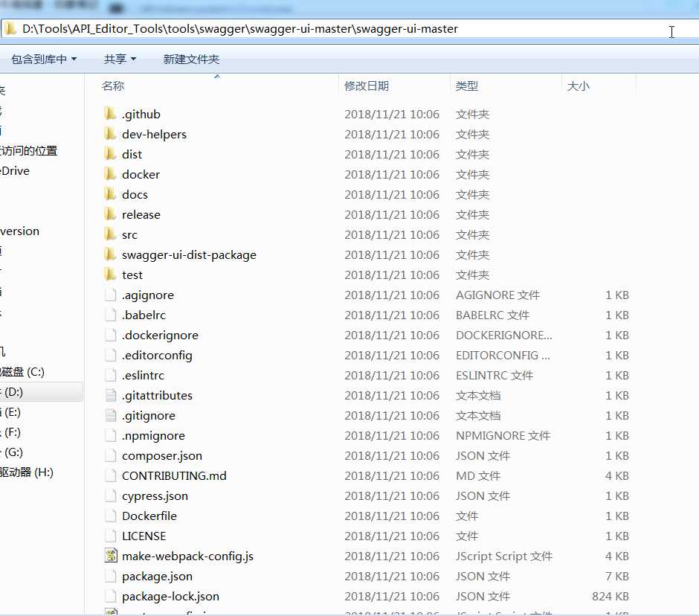Viewport: 699px width, 616px height.
Task: Select the 访问的位置 sidebar entry
Action: pyautogui.click(x=29, y=150)
